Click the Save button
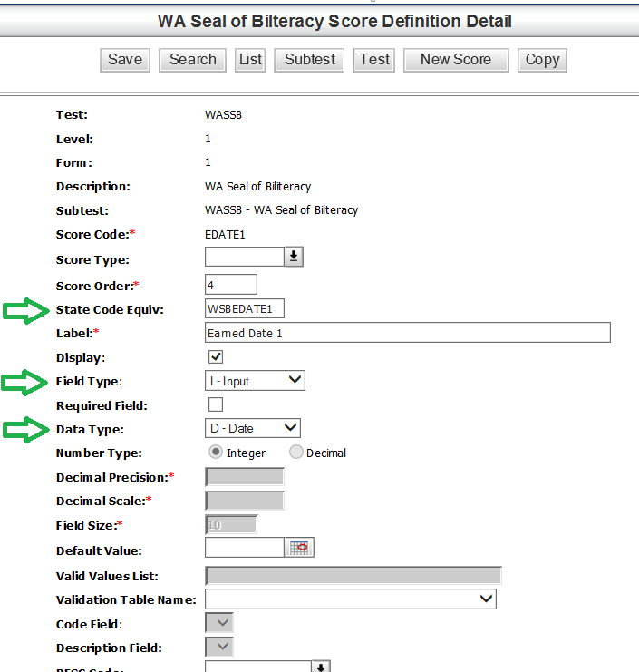The width and height of the screenshot is (639, 672). click(x=125, y=60)
